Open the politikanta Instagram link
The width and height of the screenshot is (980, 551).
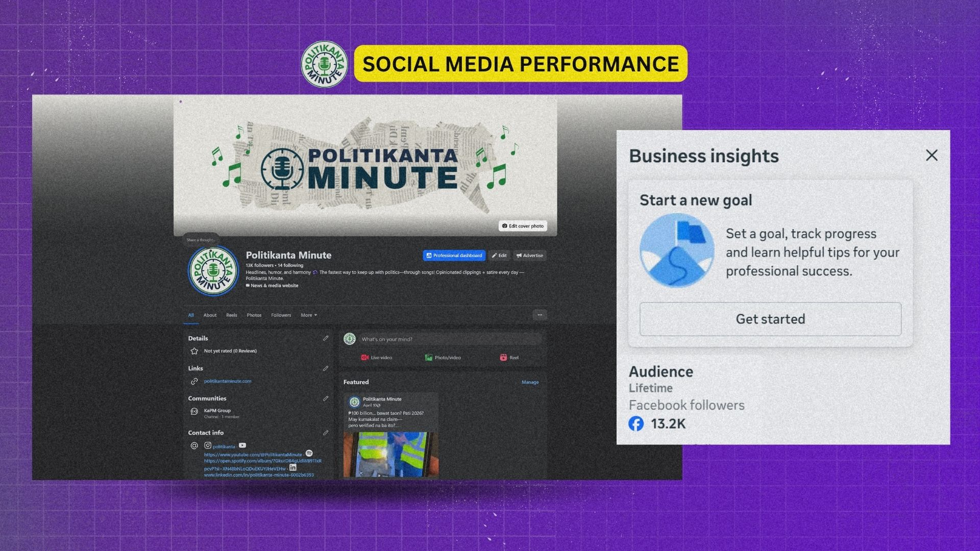[x=224, y=446]
